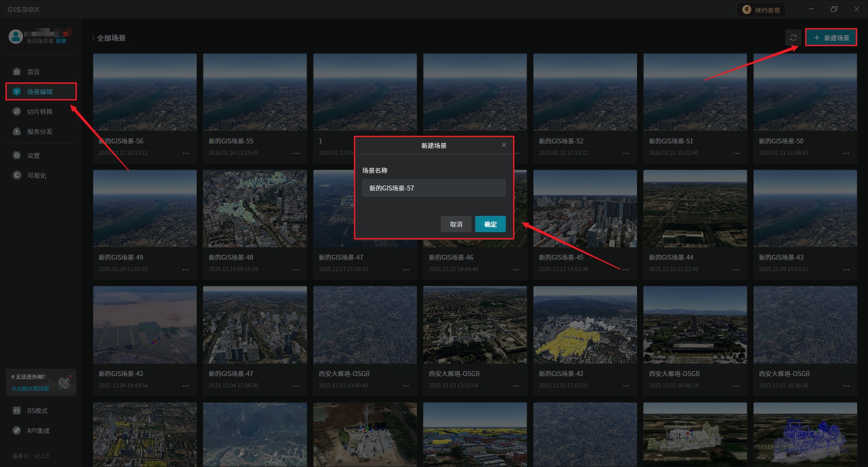
Task: Click the refresh scenes icon
Action: click(793, 38)
